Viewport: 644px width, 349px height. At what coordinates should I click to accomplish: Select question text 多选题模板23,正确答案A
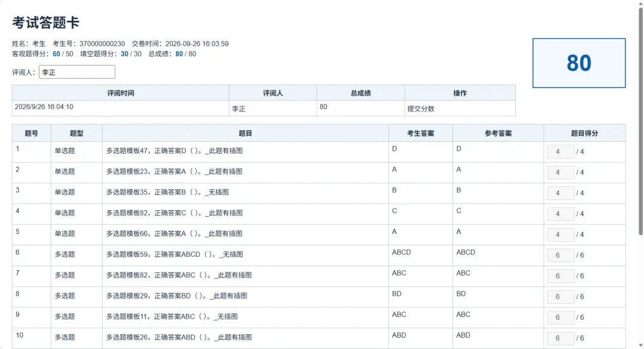pyautogui.click(x=146, y=172)
